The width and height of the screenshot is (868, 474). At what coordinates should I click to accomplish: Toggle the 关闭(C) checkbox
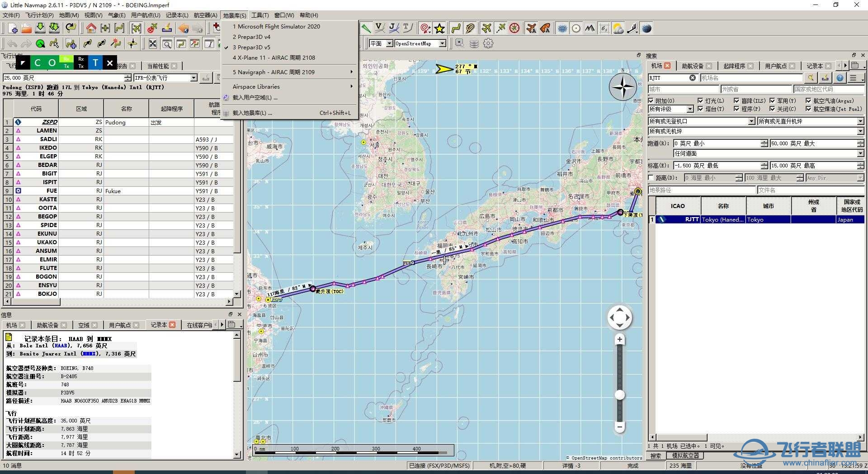[772, 109]
